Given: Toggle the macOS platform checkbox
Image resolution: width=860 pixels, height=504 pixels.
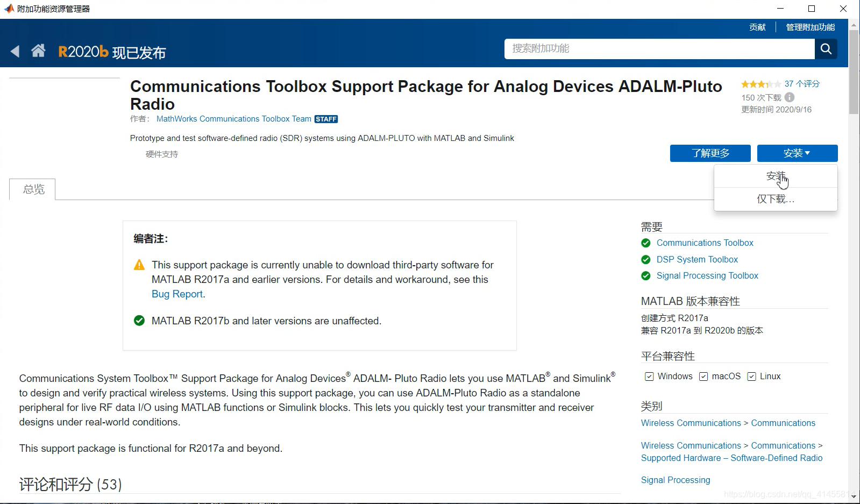Looking at the screenshot, I should point(703,377).
